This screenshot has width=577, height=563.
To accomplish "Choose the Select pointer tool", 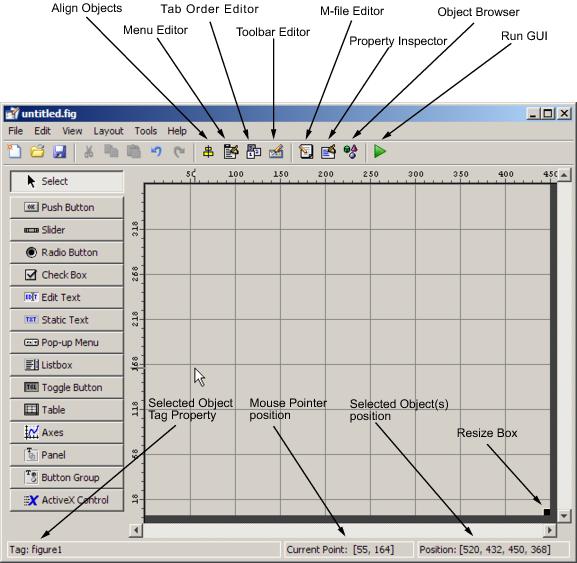I will coord(67,181).
